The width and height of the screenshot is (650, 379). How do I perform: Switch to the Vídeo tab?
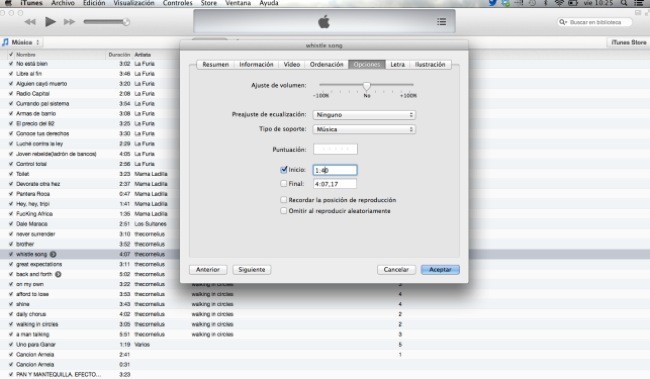pyautogui.click(x=292, y=65)
